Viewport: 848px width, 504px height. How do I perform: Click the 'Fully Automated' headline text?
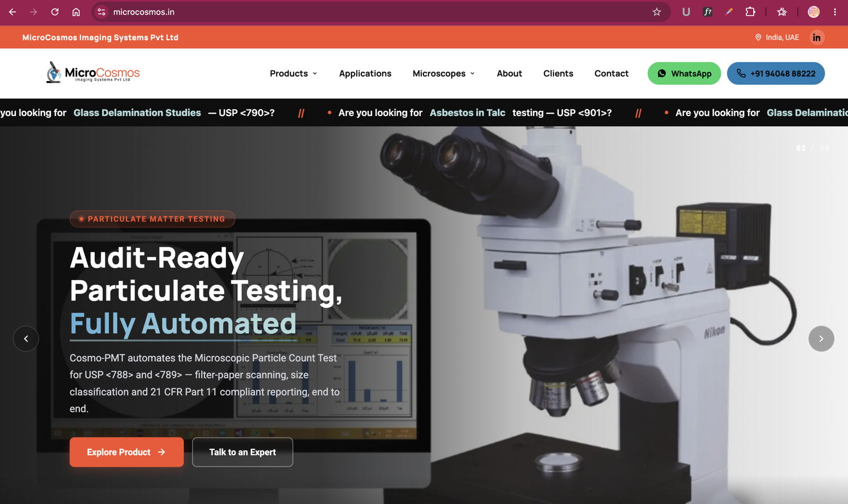point(183,323)
